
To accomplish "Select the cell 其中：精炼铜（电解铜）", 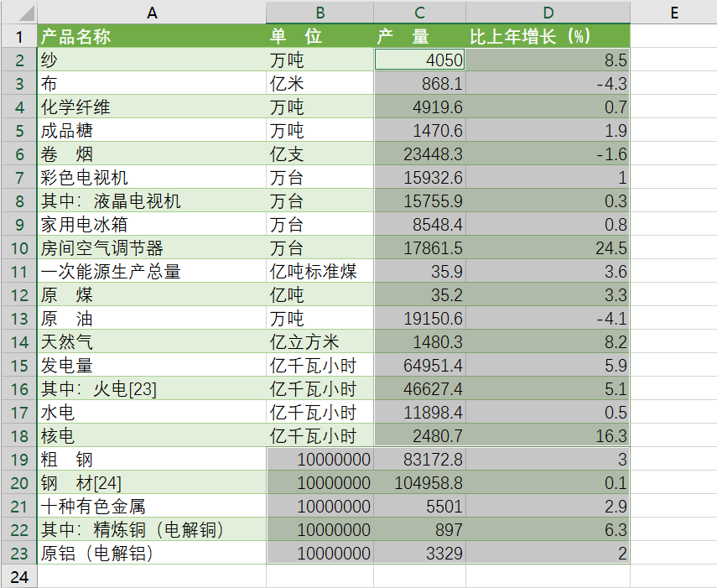I will tap(152, 529).
